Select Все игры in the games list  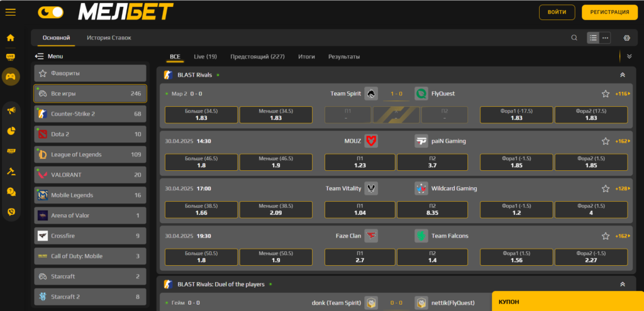point(90,94)
